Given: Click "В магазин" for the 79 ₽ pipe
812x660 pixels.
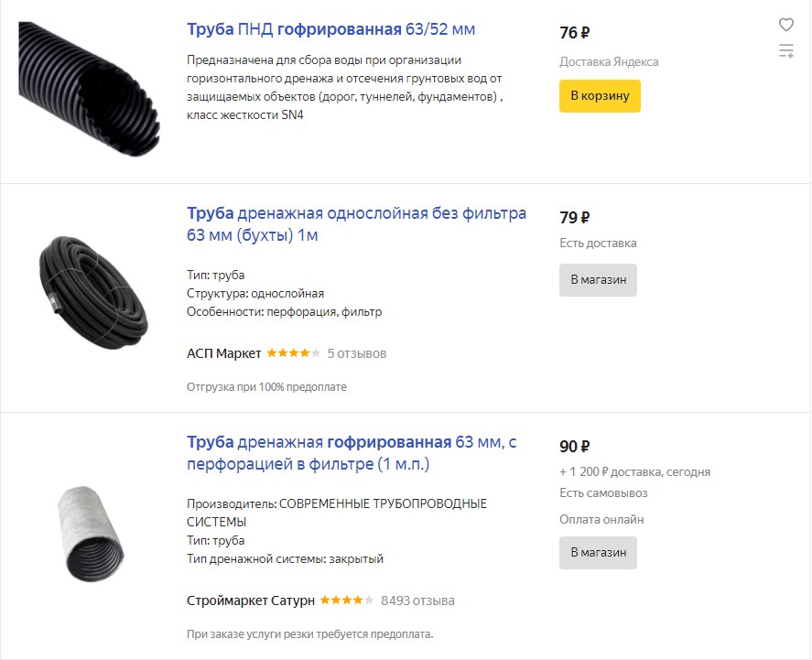Looking at the screenshot, I should (x=598, y=280).
